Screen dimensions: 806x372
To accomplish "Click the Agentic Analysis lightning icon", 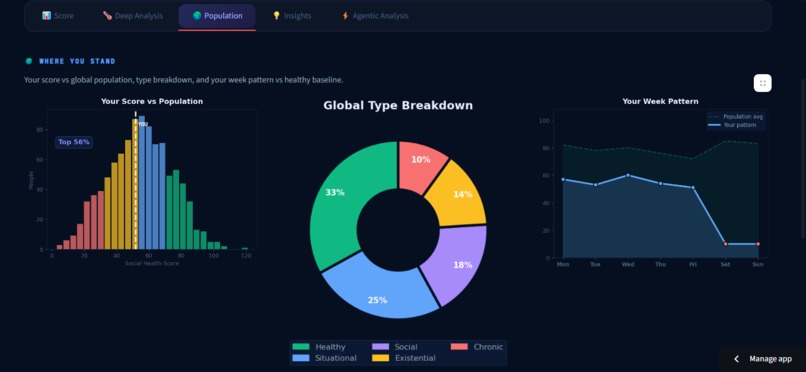I will point(345,16).
